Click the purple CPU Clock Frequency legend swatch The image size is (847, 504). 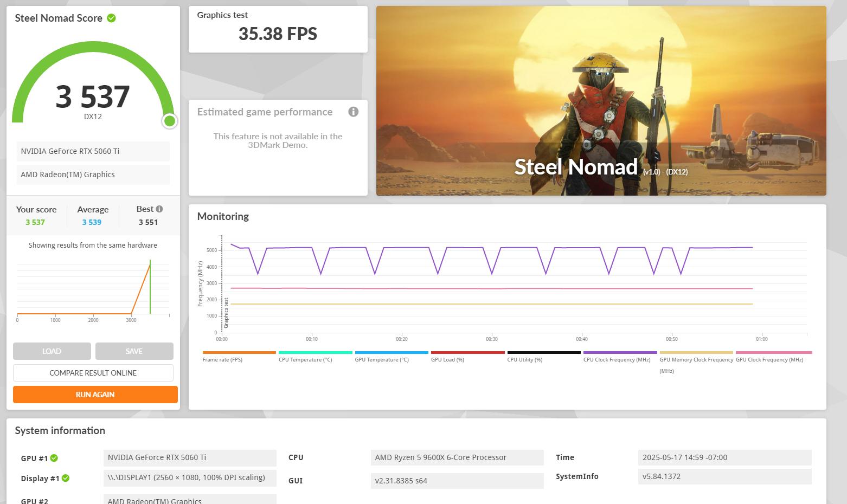point(620,353)
